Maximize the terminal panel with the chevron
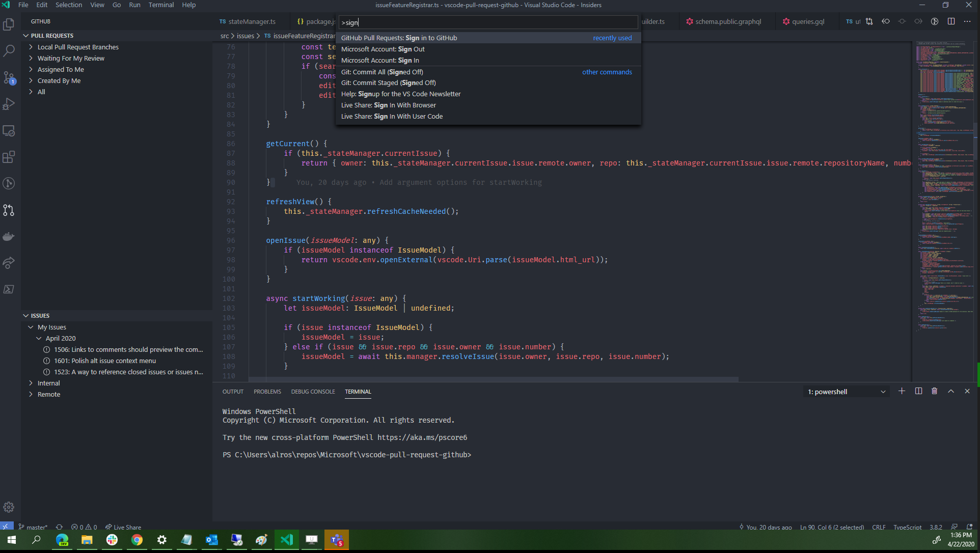The height and width of the screenshot is (553, 980). [x=950, y=391]
